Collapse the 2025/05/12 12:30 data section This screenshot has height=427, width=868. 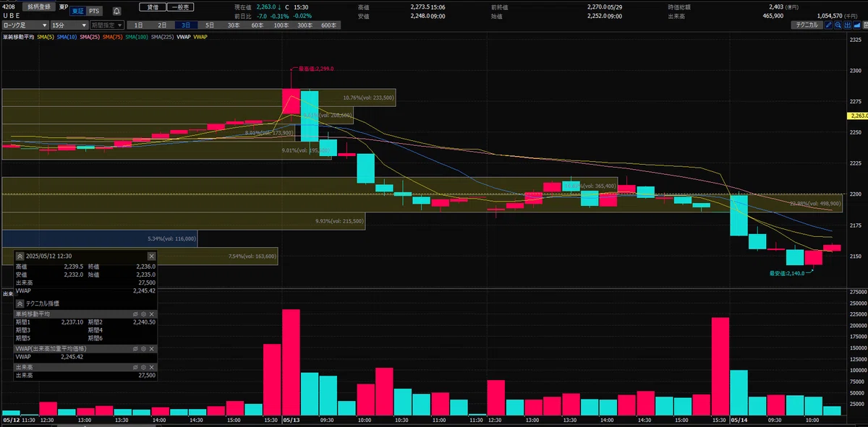coord(20,256)
